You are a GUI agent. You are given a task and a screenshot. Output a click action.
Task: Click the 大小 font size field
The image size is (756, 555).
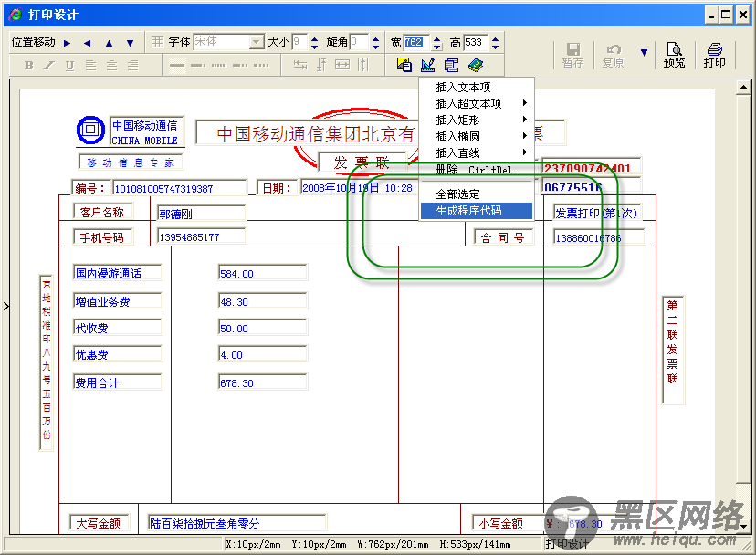pos(299,42)
